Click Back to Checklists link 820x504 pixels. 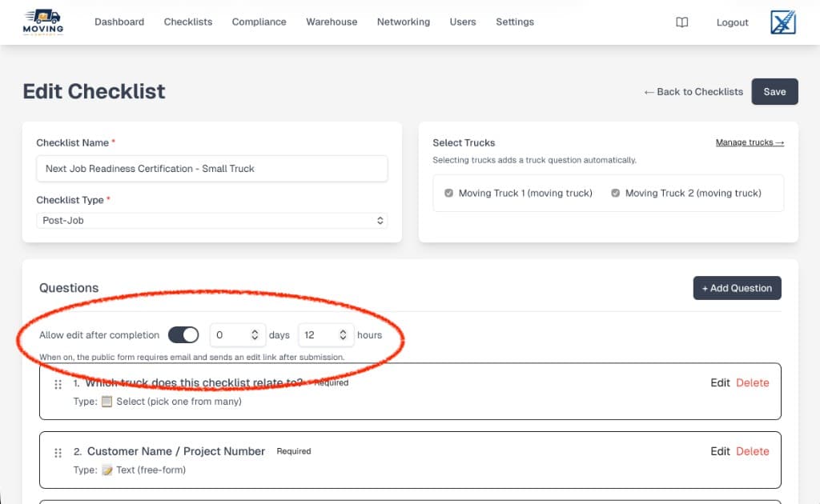pos(693,92)
